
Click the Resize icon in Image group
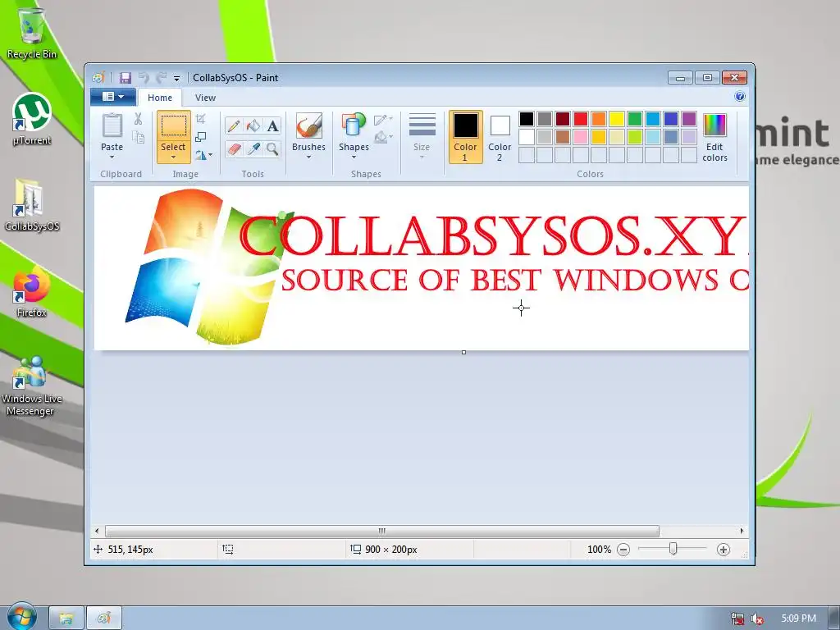pyautogui.click(x=201, y=137)
